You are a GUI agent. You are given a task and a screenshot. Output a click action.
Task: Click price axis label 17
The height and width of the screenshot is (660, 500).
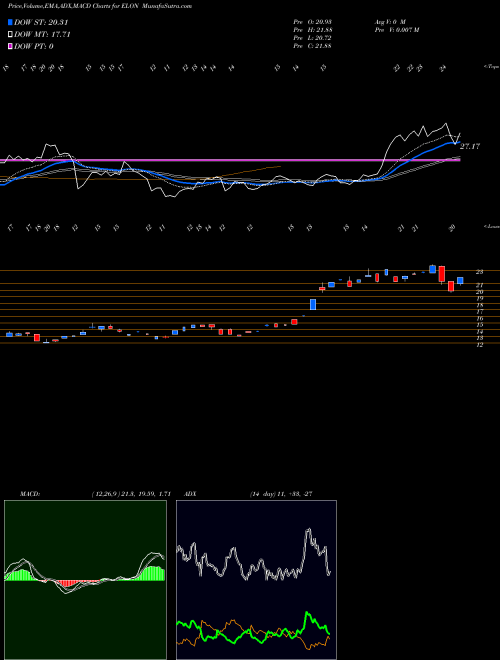pyautogui.click(x=479, y=312)
